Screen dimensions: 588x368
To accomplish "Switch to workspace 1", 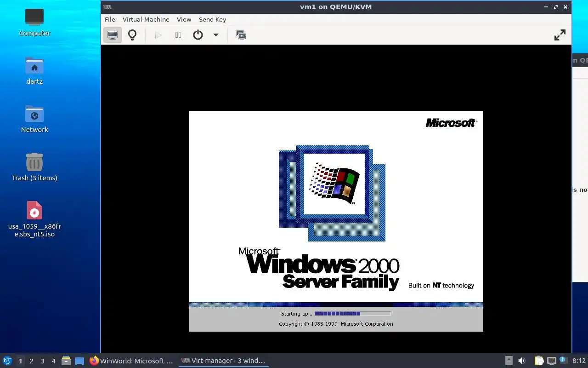I will tap(20, 361).
